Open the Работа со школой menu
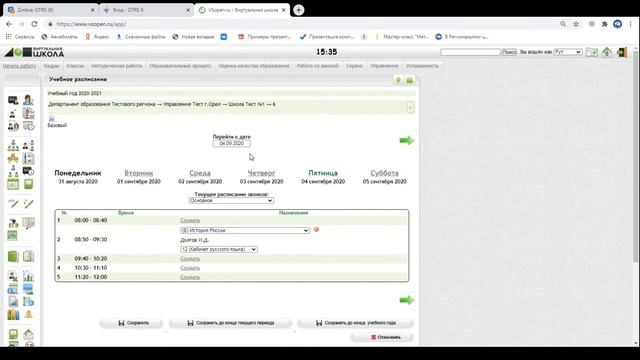This screenshot has width=640, height=360. click(318, 66)
